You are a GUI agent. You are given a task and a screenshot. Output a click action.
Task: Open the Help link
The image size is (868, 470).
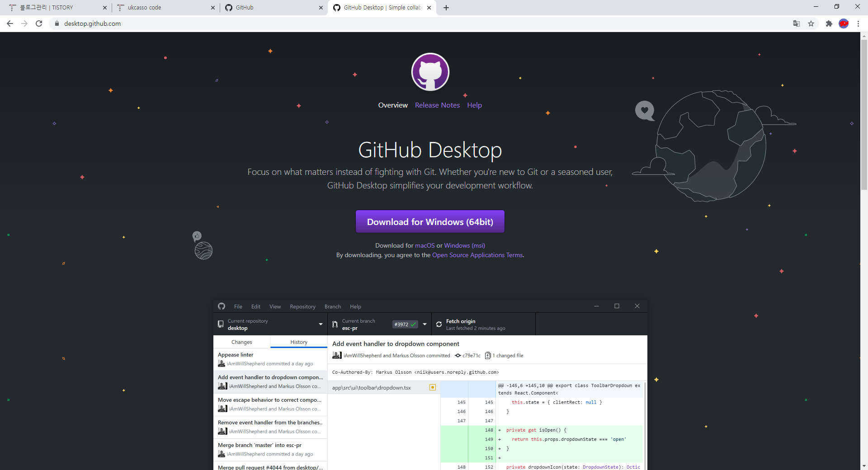[x=474, y=105]
